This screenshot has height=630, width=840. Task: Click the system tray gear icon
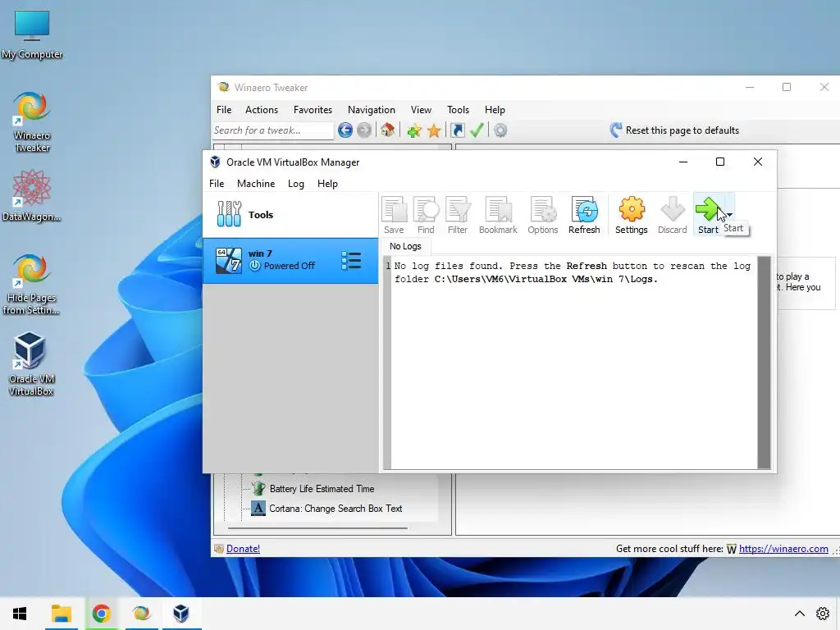[x=823, y=614]
